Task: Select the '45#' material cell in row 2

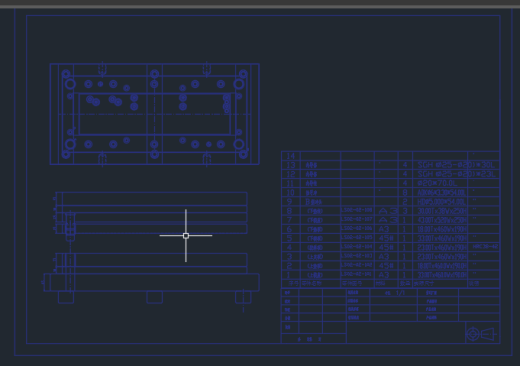Action: tap(386, 266)
